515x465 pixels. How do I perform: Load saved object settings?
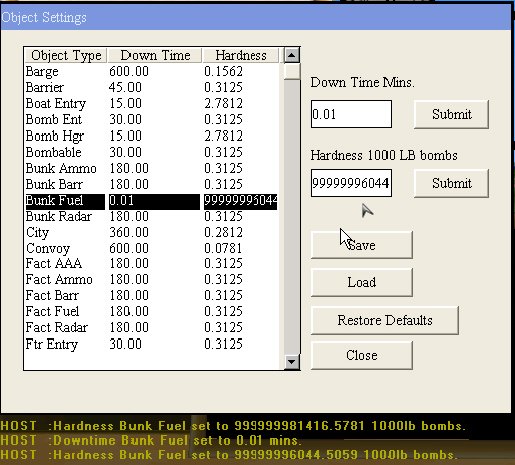pyautogui.click(x=362, y=282)
